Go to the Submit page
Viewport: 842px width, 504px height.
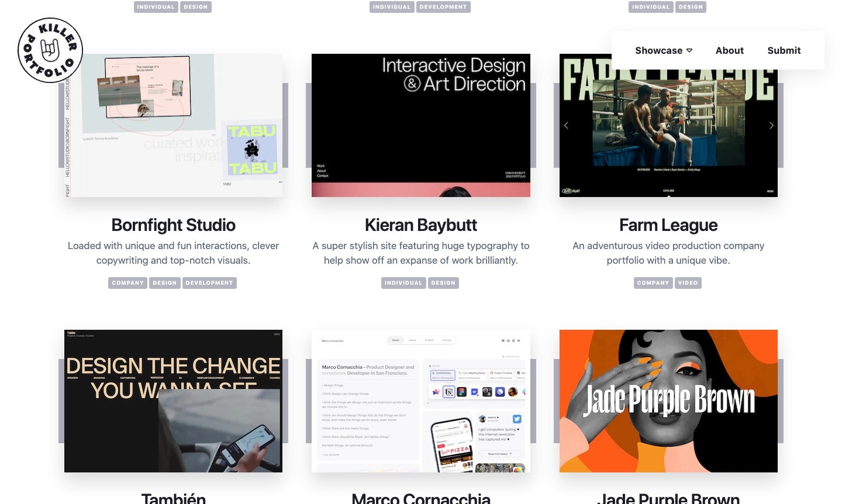tap(784, 50)
